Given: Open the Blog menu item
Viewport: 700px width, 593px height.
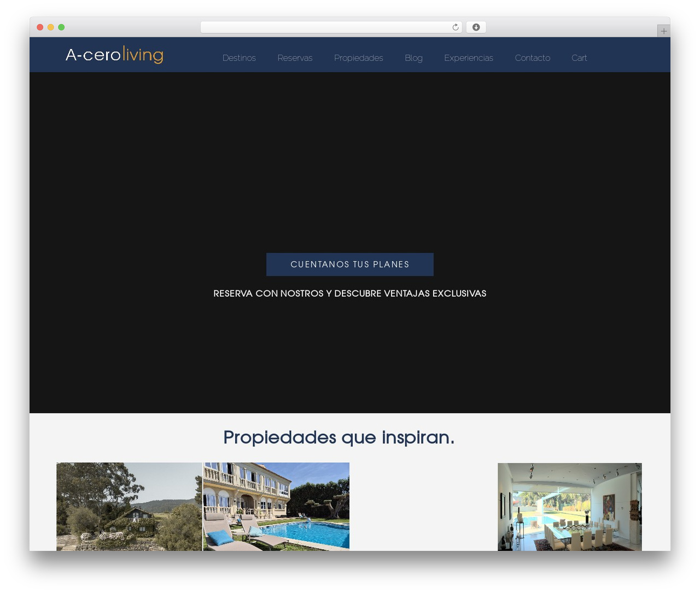Looking at the screenshot, I should [x=413, y=58].
